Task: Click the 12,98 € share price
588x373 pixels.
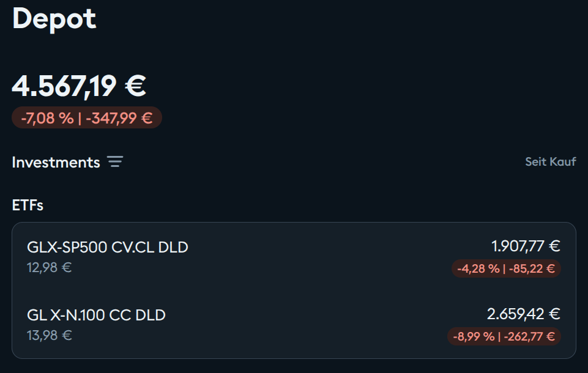Action: click(x=50, y=268)
